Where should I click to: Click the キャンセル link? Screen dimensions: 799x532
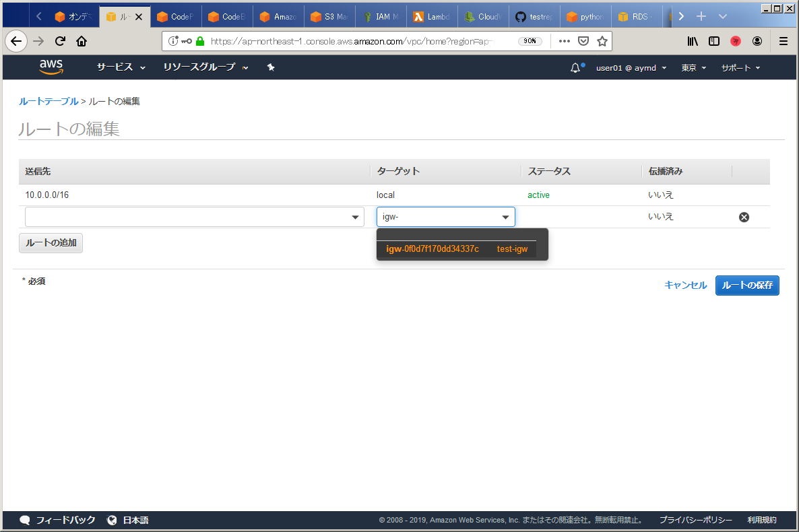pyautogui.click(x=685, y=286)
